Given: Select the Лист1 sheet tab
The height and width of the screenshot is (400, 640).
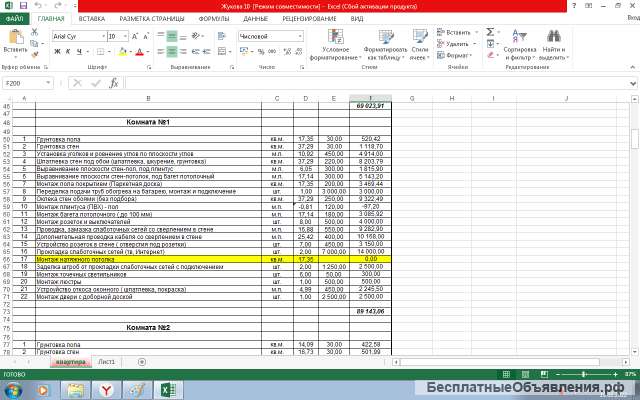Looking at the screenshot, I should click(x=106, y=360).
